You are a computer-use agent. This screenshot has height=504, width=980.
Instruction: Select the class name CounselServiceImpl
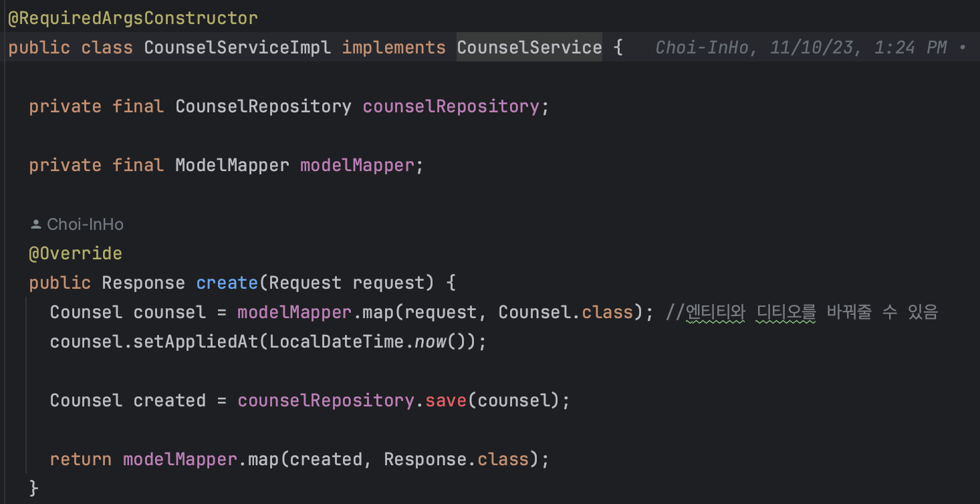click(x=237, y=47)
